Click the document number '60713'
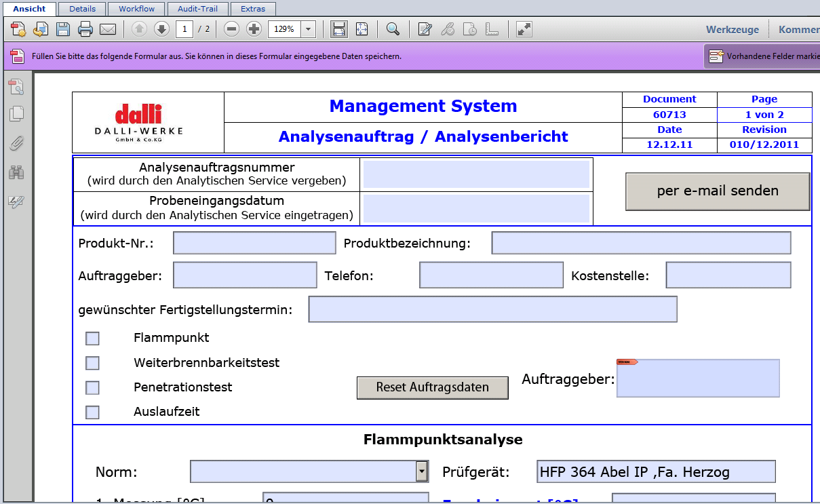The image size is (820, 504). click(669, 115)
